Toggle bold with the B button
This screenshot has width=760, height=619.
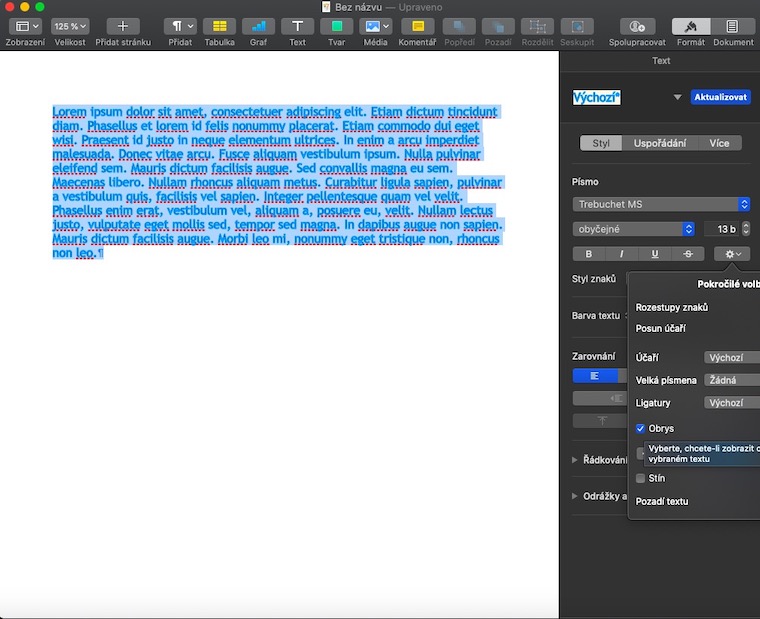588,254
